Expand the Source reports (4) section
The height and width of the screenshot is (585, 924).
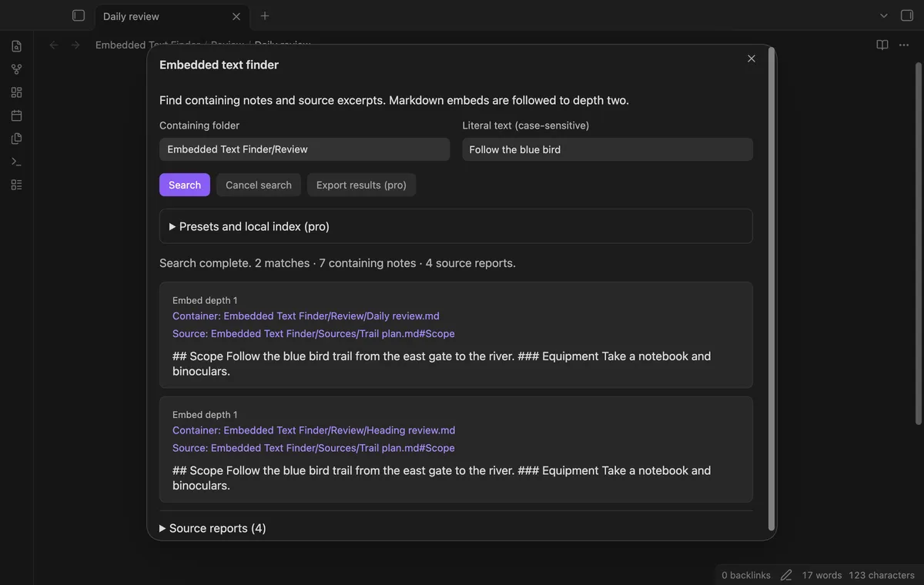(213, 528)
